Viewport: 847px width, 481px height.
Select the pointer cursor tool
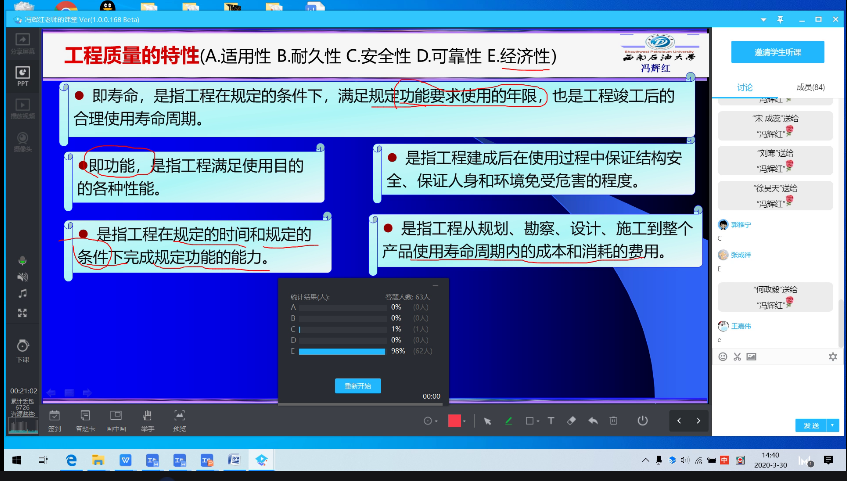(488, 421)
